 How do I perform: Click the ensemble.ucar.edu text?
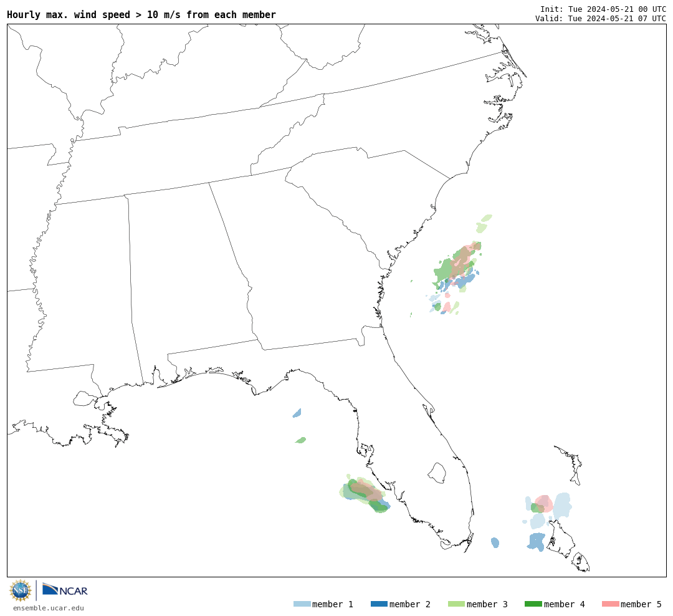(49, 608)
